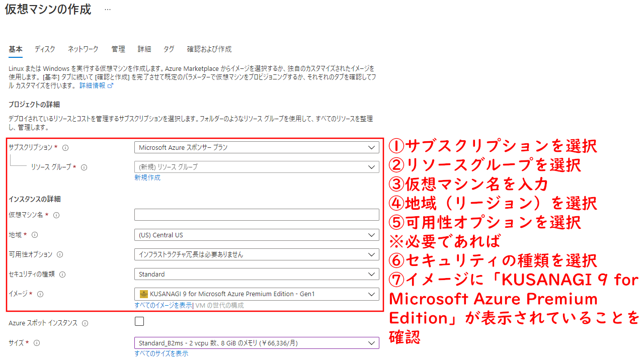Switch to the 管理 tab
The width and height of the screenshot is (644, 362).
point(118,49)
